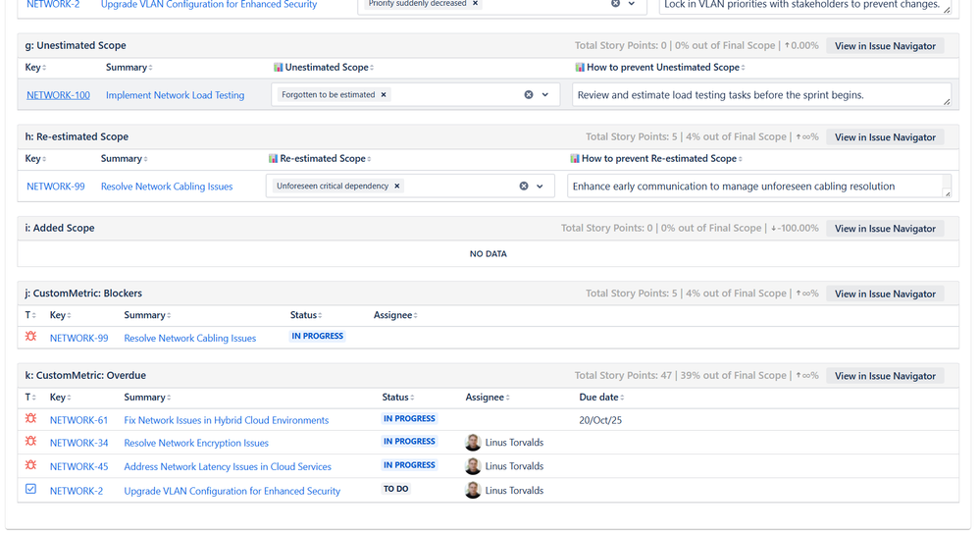Image resolution: width=980 pixels, height=534 pixels.
Task: Remove 'Unforeseen critical dependency' tag
Action: click(x=397, y=187)
